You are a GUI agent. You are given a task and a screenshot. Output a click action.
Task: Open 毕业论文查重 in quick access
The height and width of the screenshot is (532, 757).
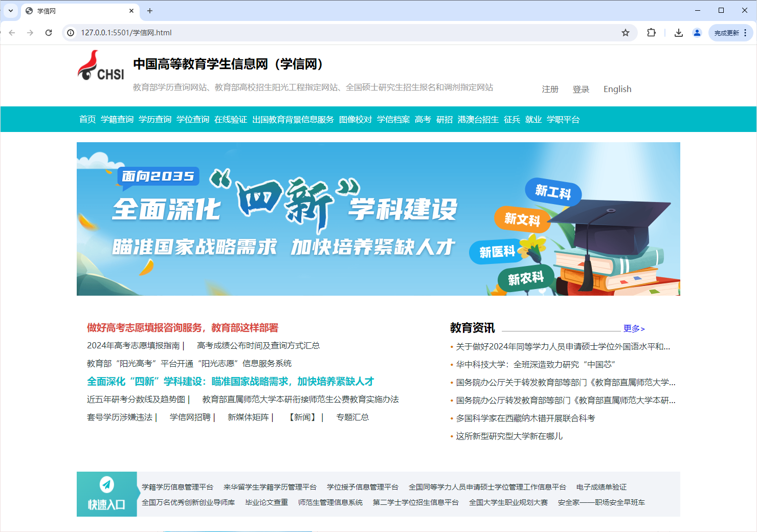pyautogui.click(x=266, y=502)
